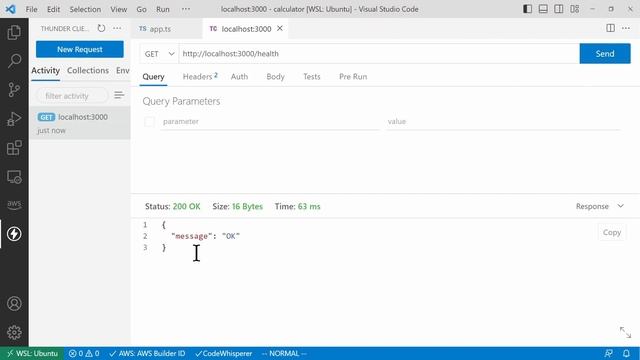Switch to the Env tab in sidebar

click(x=122, y=70)
